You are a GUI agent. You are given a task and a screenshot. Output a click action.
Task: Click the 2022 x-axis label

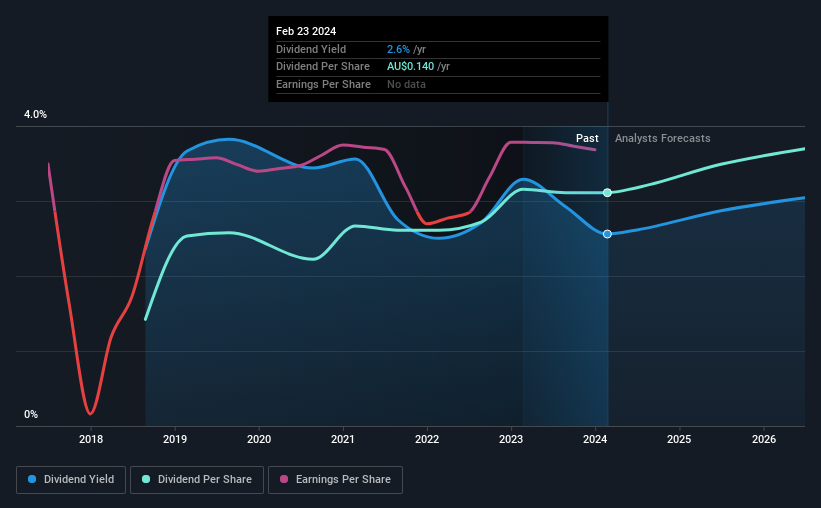pyautogui.click(x=427, y=439)
